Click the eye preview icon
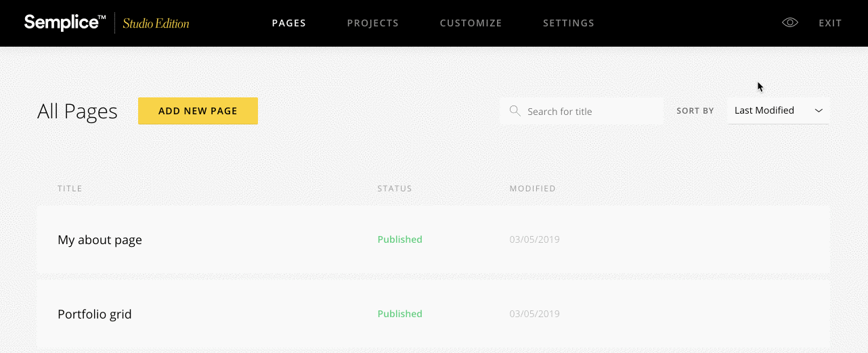The height and width of the screenshot is (353, 868). point(789,23)
